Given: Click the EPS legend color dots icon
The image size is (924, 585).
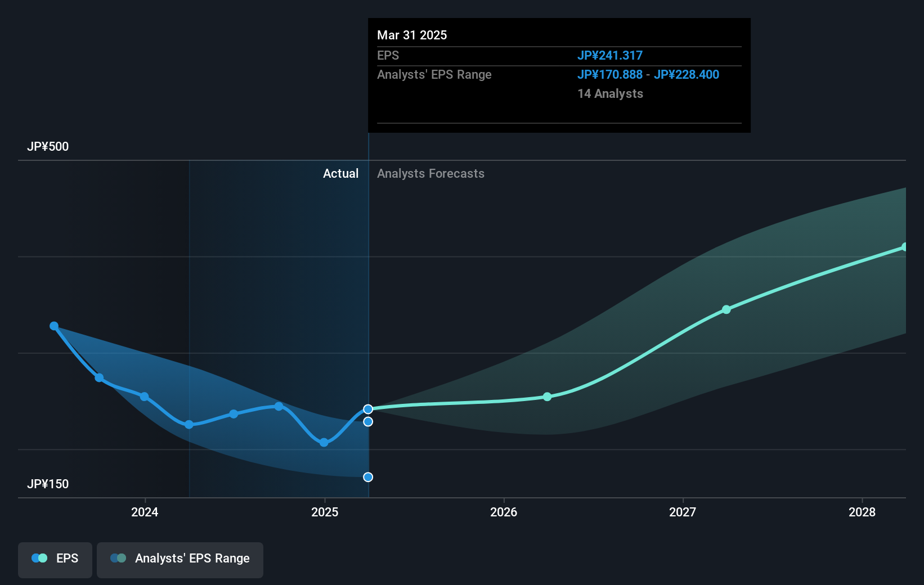Looking at the screenshot, I should click(x=39, y=558).
